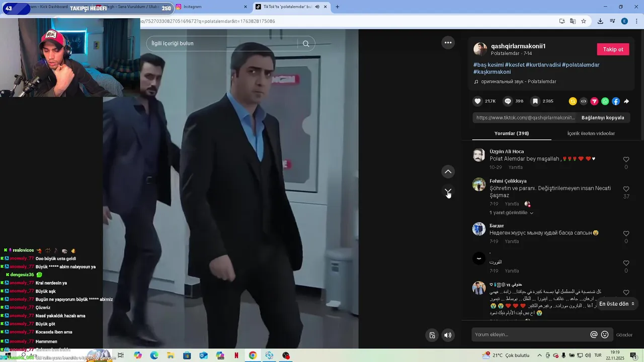Reply to Багдат's comment
The width and height of the screenshot is (644, 362).
[x=512, y=241]
